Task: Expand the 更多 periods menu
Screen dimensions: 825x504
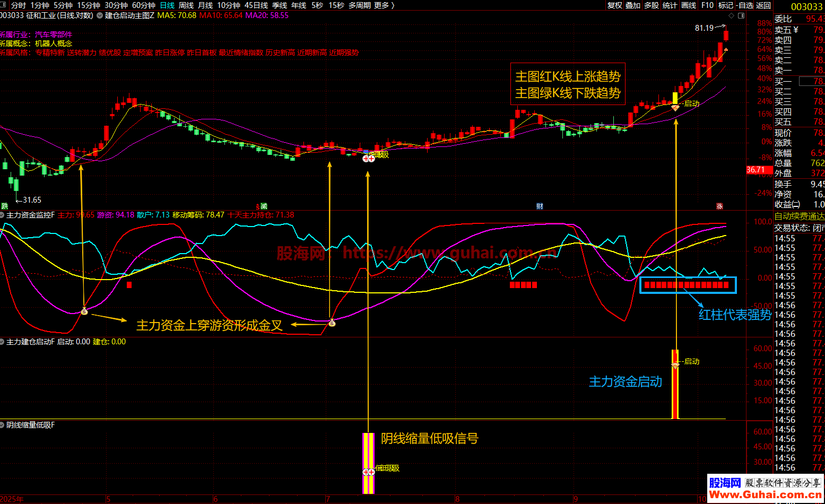Action: pos(384,5)
